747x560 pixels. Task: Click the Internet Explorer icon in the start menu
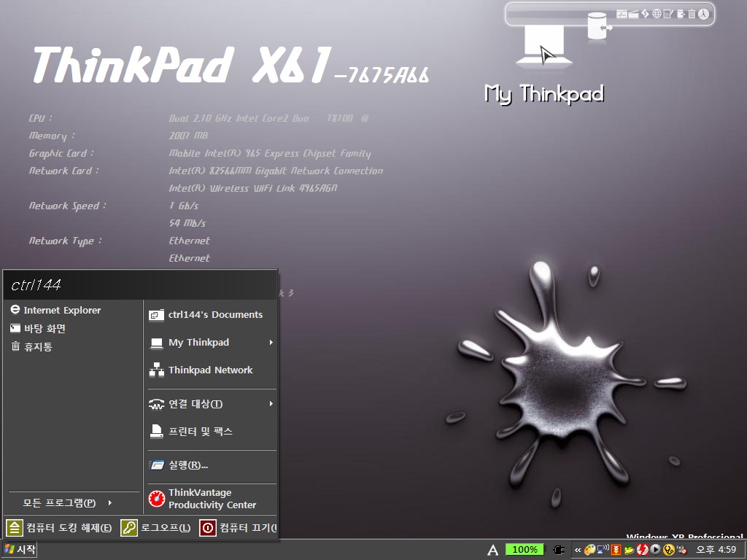pyautogui.click(x=15, y=310)
